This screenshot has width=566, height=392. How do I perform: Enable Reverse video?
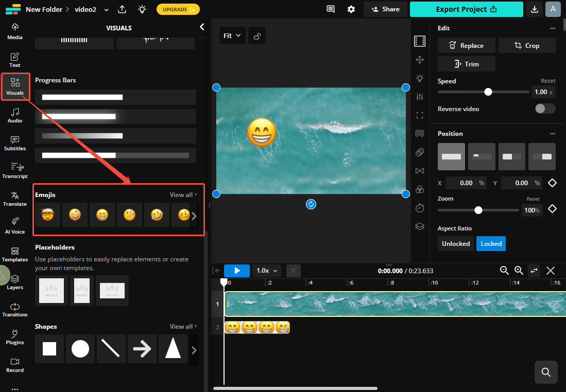tap(544, 109)
